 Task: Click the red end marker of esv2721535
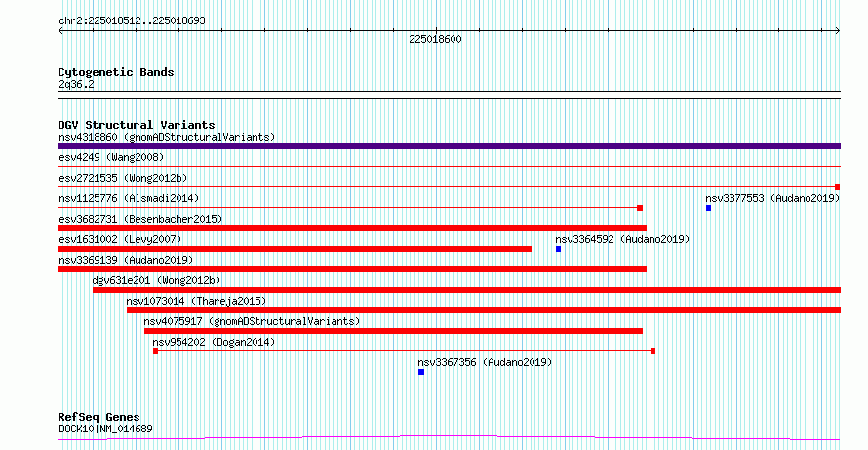838,187
